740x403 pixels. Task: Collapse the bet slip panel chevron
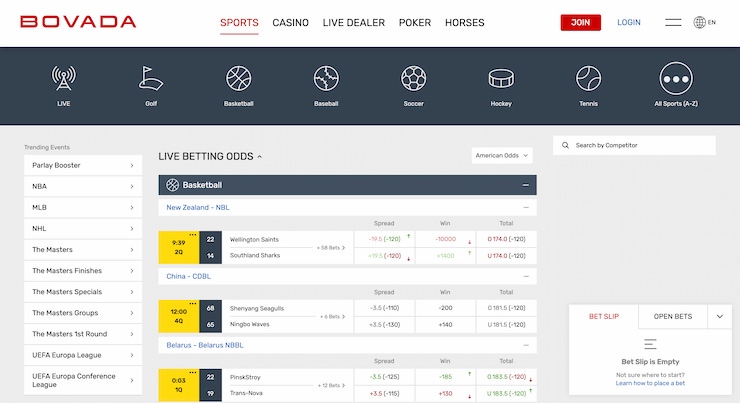click(x=719, y=316)
